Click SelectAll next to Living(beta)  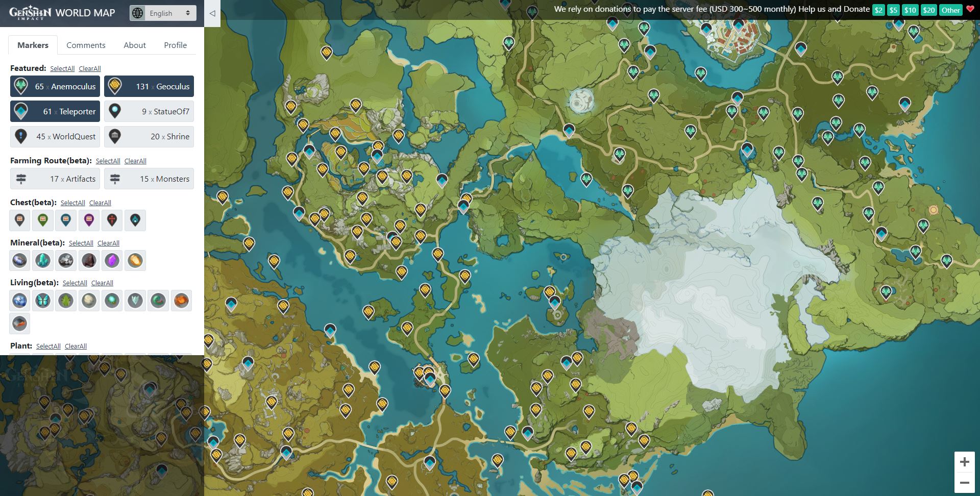(x=75, y=283)
